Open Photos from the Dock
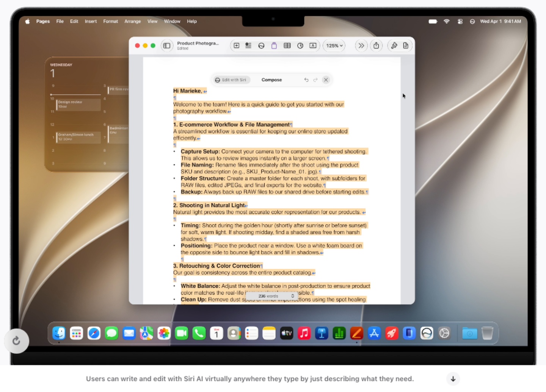This screenshot has width=546, height=392. [x=164, y=333]
